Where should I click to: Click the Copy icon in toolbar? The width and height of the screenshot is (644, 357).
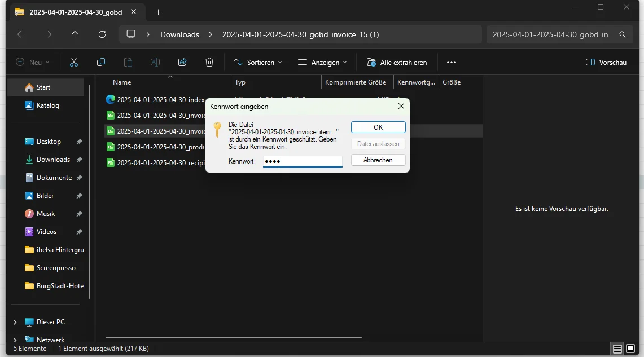(101, 63)
